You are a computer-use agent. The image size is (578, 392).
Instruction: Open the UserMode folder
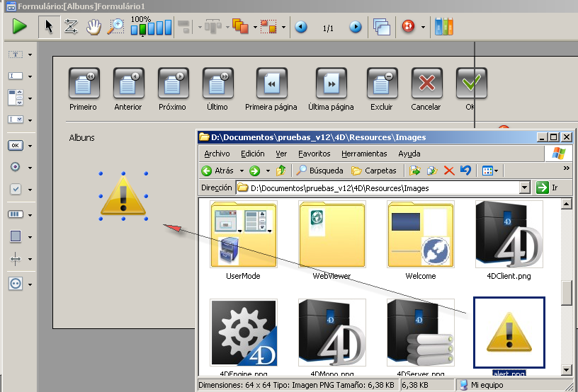[243, 234]
